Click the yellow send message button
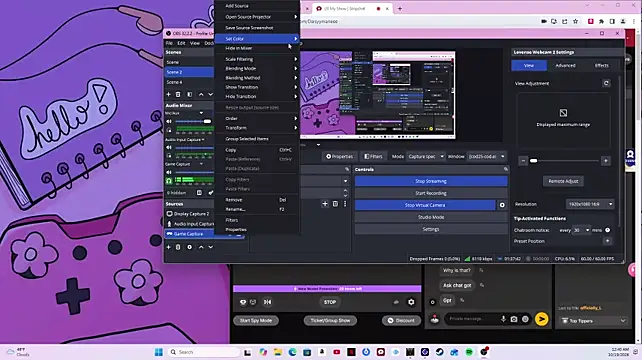 click(541, 319)
